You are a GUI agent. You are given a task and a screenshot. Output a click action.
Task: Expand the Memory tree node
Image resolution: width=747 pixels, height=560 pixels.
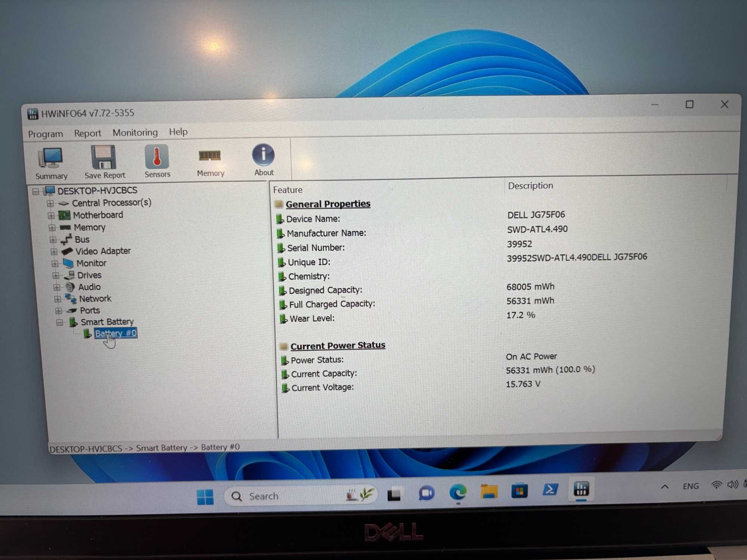tap(52, 228)
